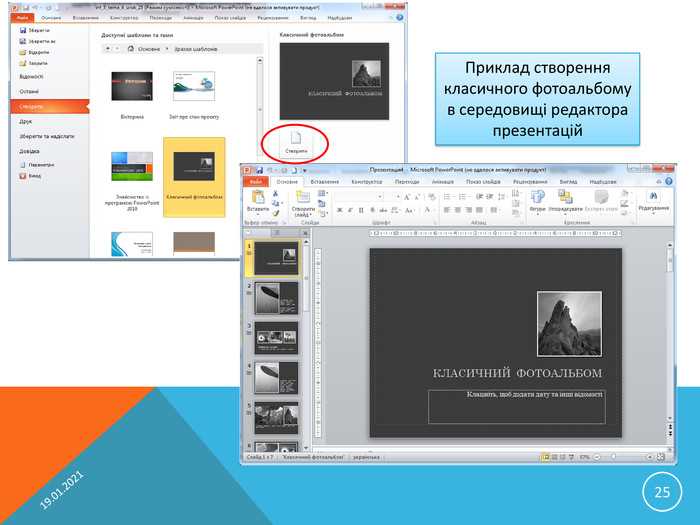Click the help question mark icon in lower window
Screen dimensions: 700x525
point(668,182)
